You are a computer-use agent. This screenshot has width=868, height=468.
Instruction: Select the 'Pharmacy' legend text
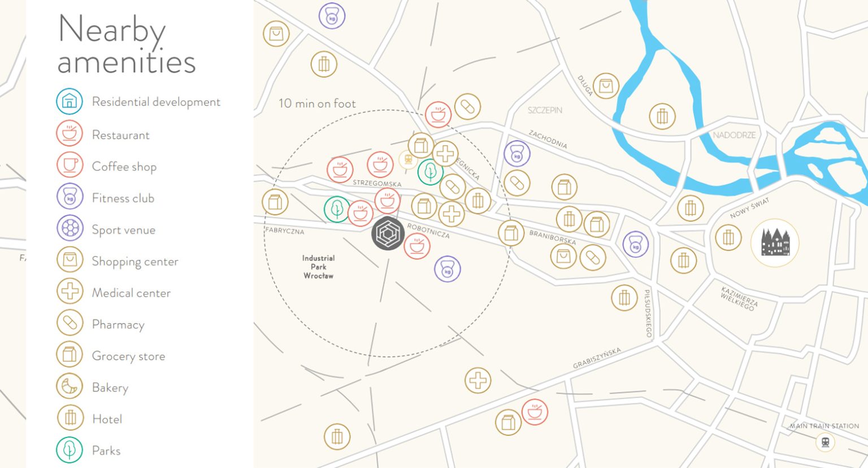[x=118, y=325]
